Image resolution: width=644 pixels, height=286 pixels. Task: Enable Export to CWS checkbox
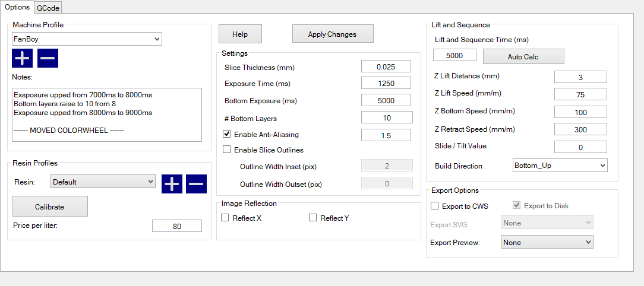(435, 206)
